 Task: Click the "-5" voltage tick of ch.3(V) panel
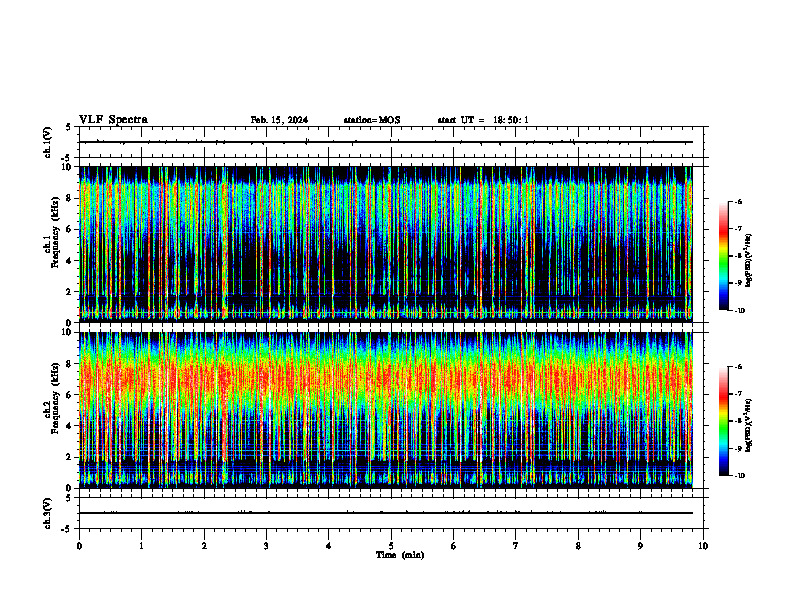[x=66, y=529]
